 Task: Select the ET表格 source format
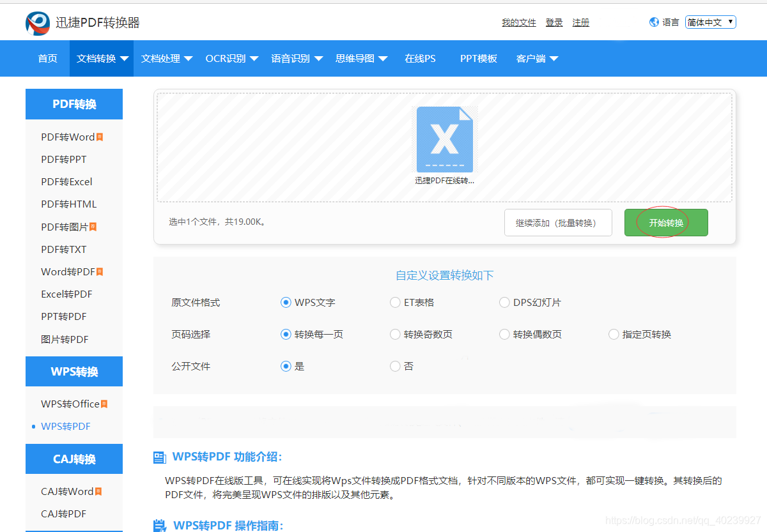pyautogui.click(x=395, y=303)
